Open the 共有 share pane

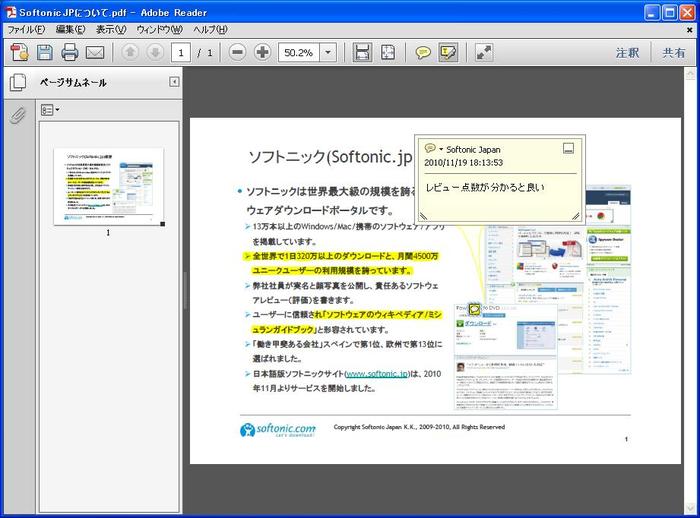[674, 53]
